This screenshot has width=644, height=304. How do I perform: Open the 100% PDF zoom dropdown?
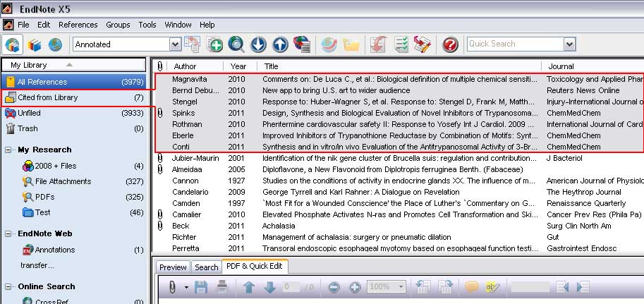[x=401, y=287]
